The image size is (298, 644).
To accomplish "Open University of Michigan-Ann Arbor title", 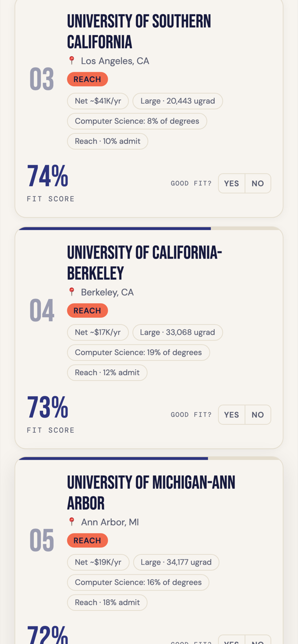I will click(151, 493).
